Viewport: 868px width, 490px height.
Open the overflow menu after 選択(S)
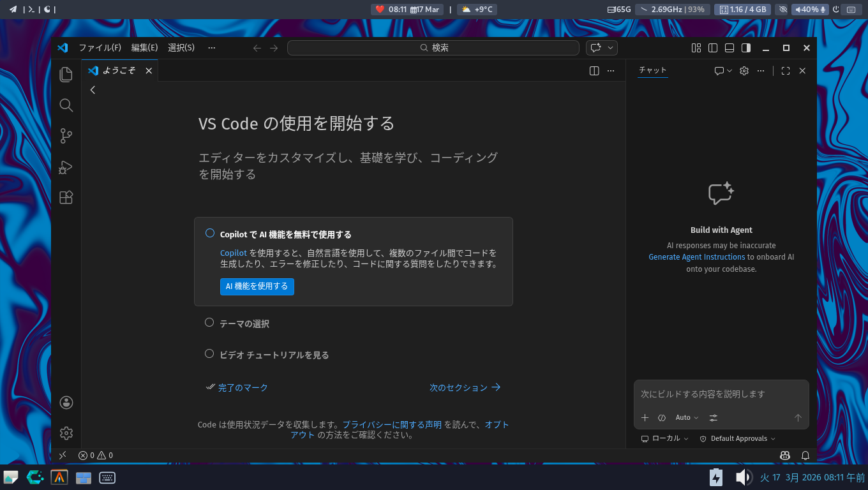tap(212, 48)
